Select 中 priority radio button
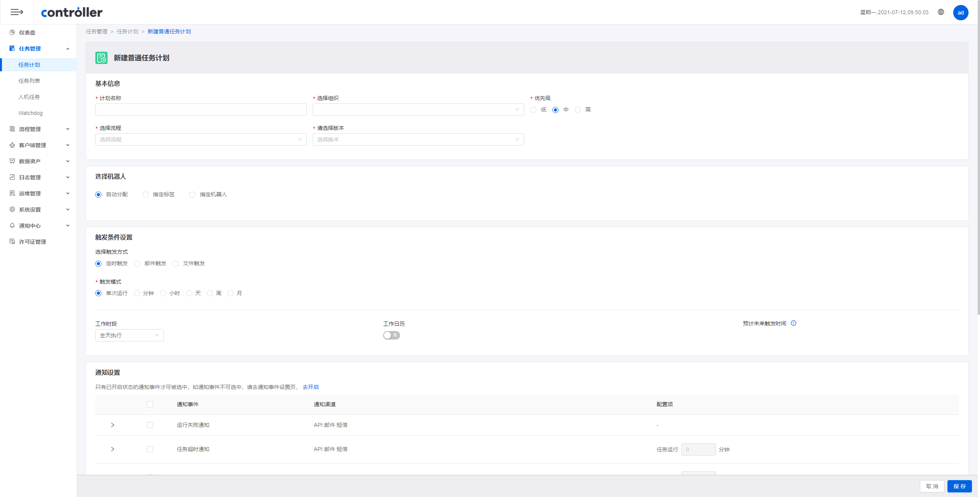This screenshot has height=497, width=980. pos(555,110)
